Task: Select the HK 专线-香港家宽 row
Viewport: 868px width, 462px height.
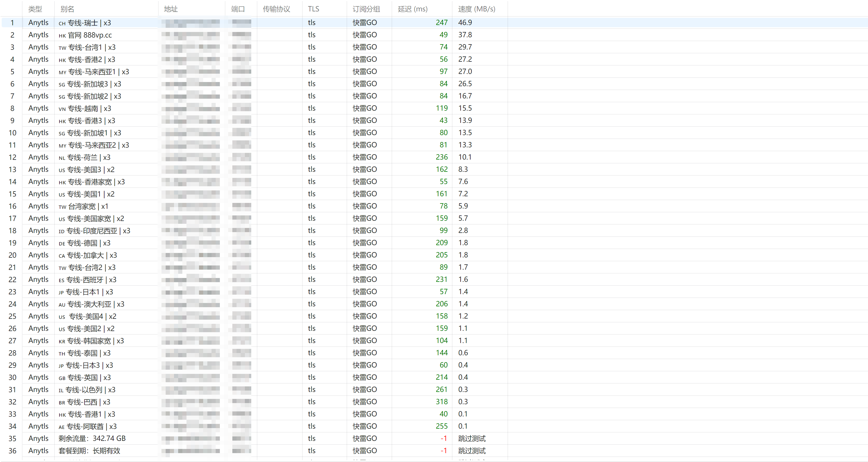Action: [434, 182]
